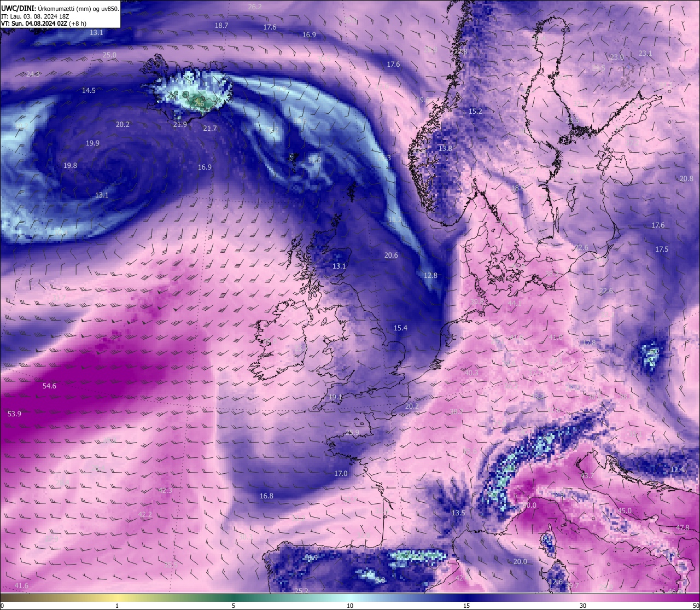The image size is (700, 610).
Task: Click the IT: Lau. 03. 08. 2024 18Z line
Action: point(35,16)
